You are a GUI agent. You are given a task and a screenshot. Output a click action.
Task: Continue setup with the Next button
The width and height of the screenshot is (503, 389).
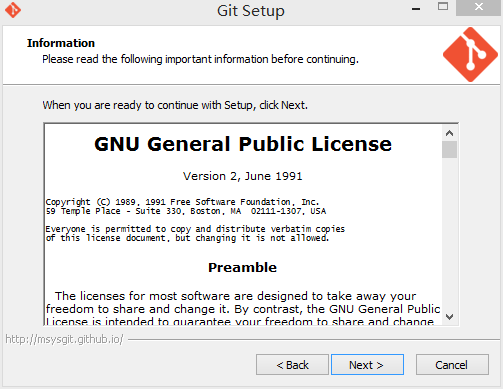click(367, 365)
